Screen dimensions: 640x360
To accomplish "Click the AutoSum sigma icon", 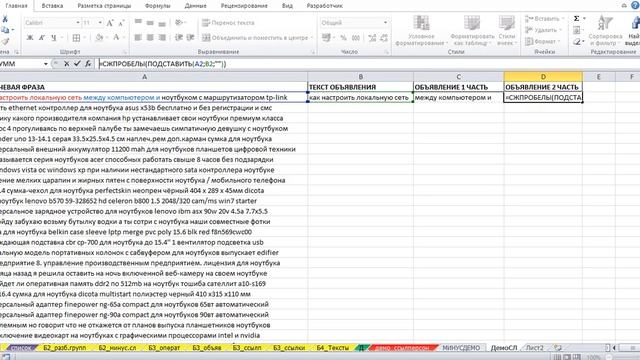I will pyautogui.click(x=576, y=19).
